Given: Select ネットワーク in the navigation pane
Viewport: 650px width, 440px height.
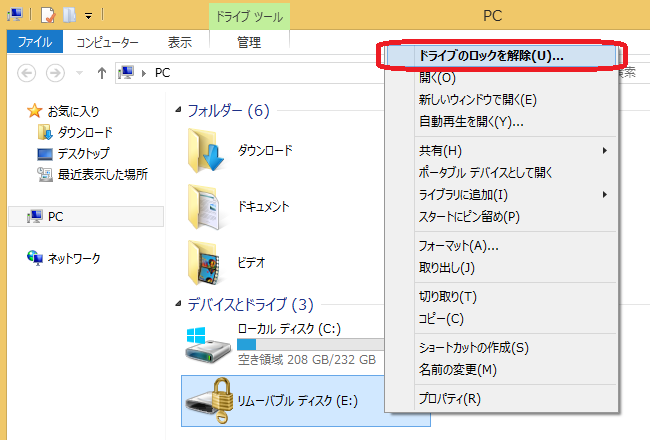Looking at the screenshot, I should coord(74,258).
